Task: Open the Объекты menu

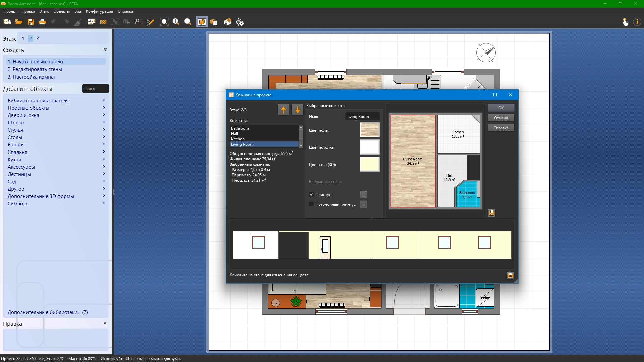Action: point(61,11)
